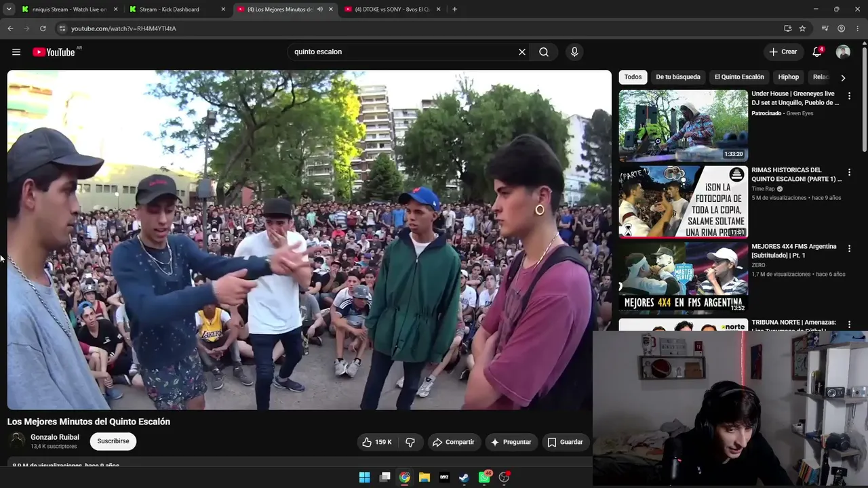Dislike the video with thumbs down

(410, 442)
